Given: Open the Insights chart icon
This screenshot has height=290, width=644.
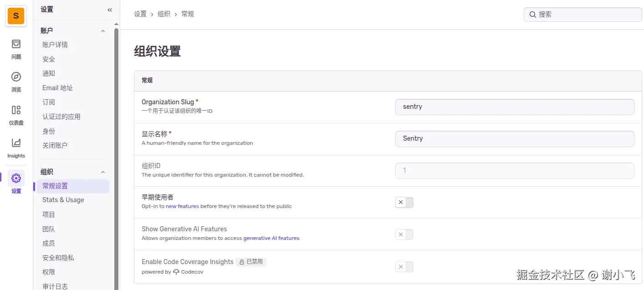Looking at the screenshot, I should [16, 143].
